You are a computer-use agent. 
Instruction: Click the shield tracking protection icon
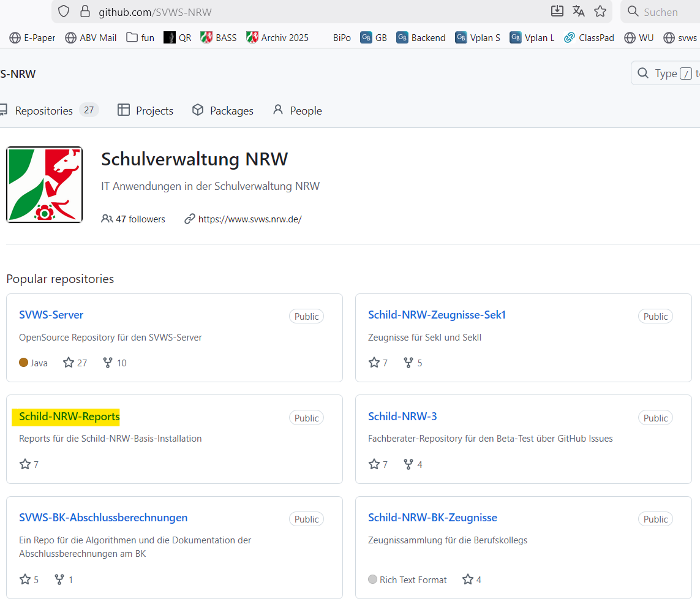pyautogui.click(x=64, y=11)
